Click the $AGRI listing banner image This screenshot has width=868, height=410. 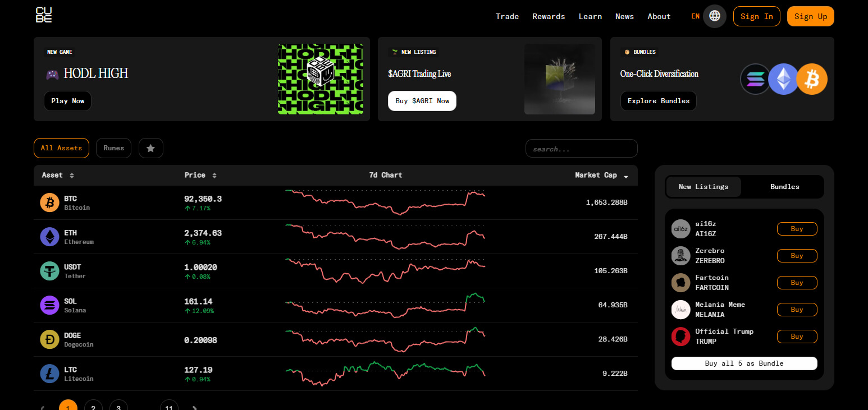(560, 79)
